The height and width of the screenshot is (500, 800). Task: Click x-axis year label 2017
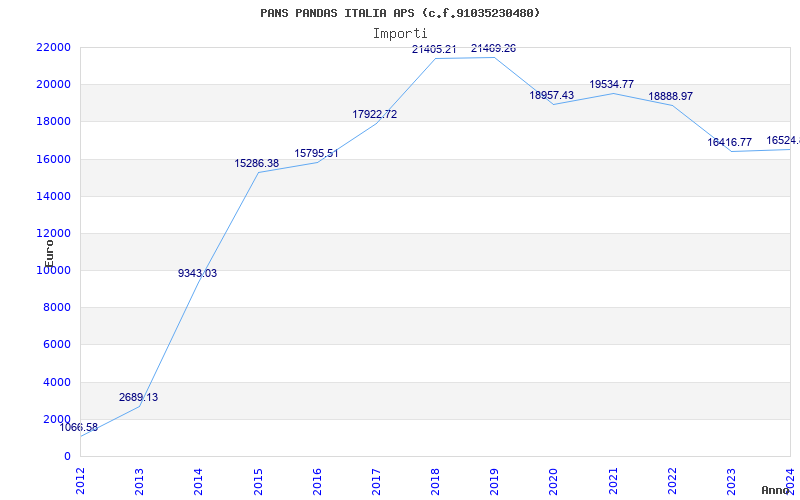376,482
